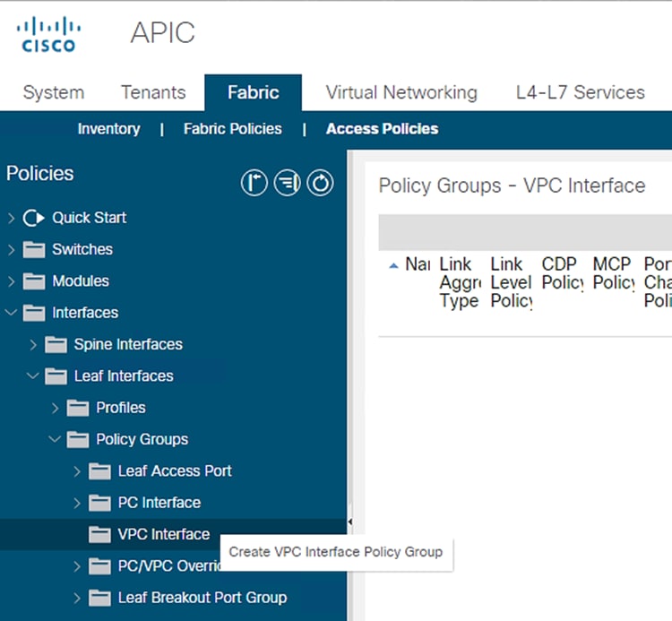
Task: Click the Modules folder icon
Action: pos(34,281)
